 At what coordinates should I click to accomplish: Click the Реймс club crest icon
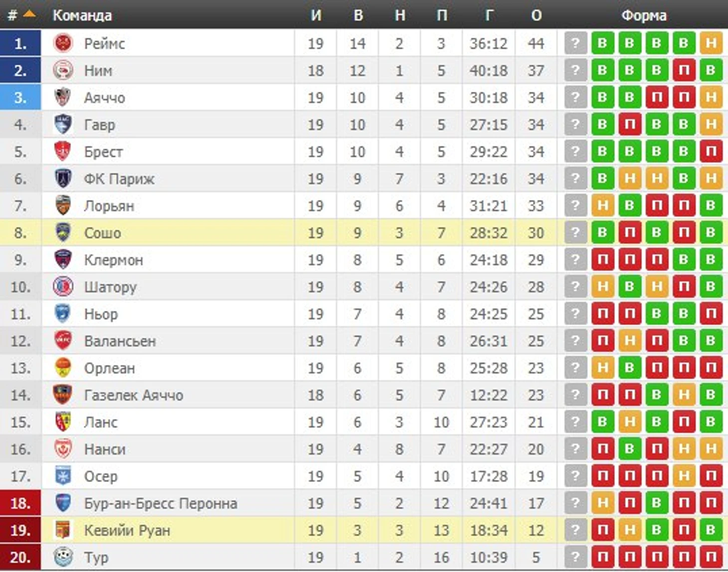tap(63, 43)
